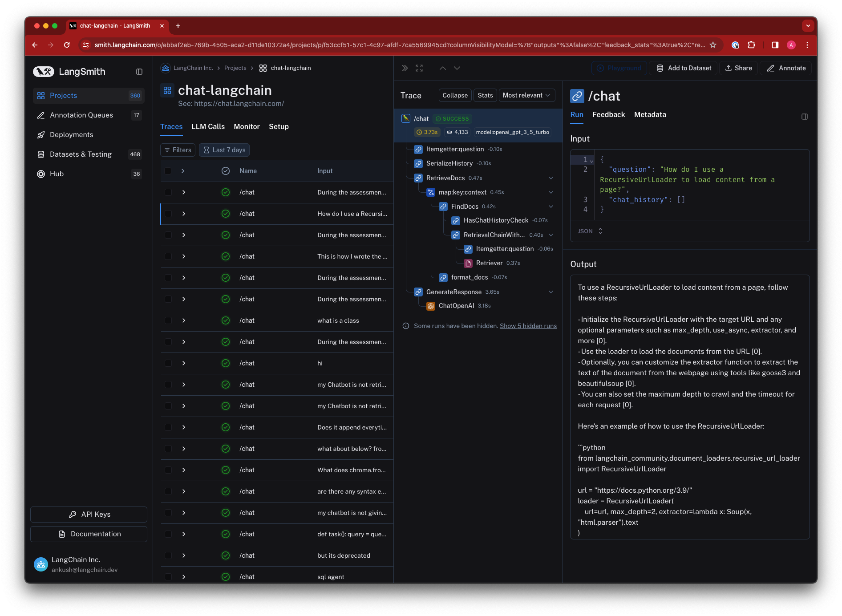This screenshot has width=842, height=616.
Task: Check the box for 'What does chroma.fro...' row
Action: [x=168, y=470]
